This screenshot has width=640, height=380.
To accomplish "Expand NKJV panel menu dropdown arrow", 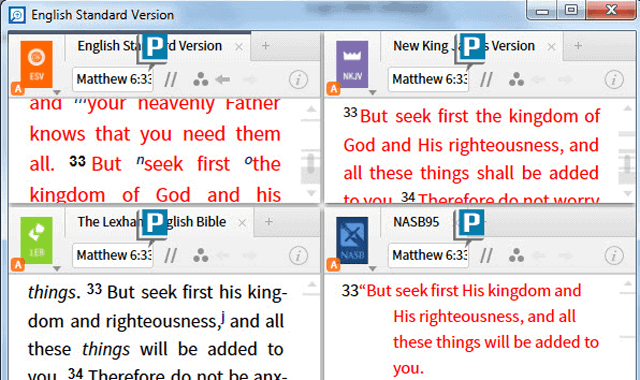I will click(x=372, y=93).
